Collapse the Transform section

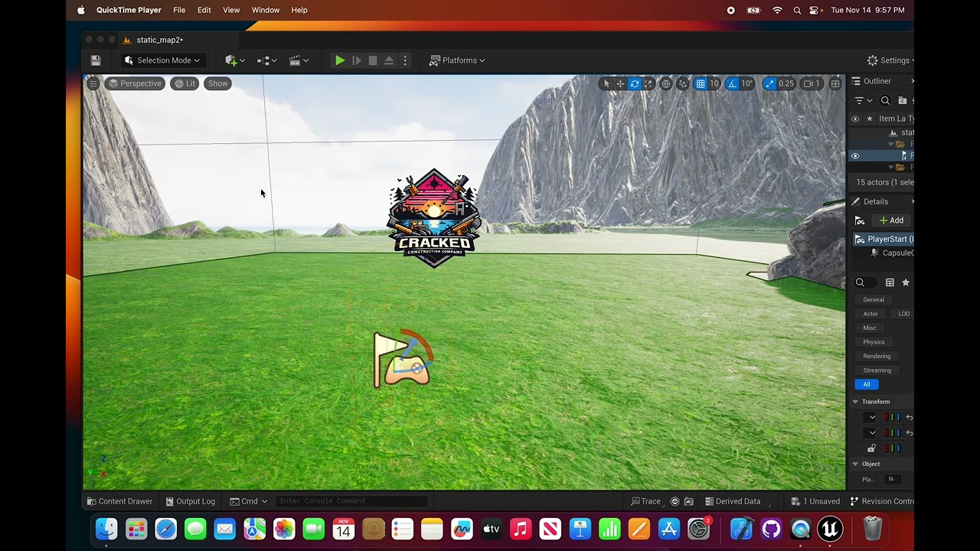[x=855, y=402]
